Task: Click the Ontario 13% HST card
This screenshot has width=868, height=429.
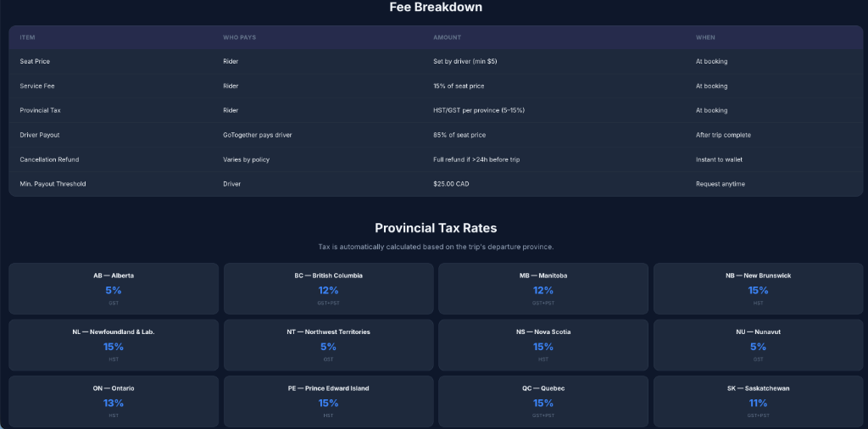Action: 114,401
